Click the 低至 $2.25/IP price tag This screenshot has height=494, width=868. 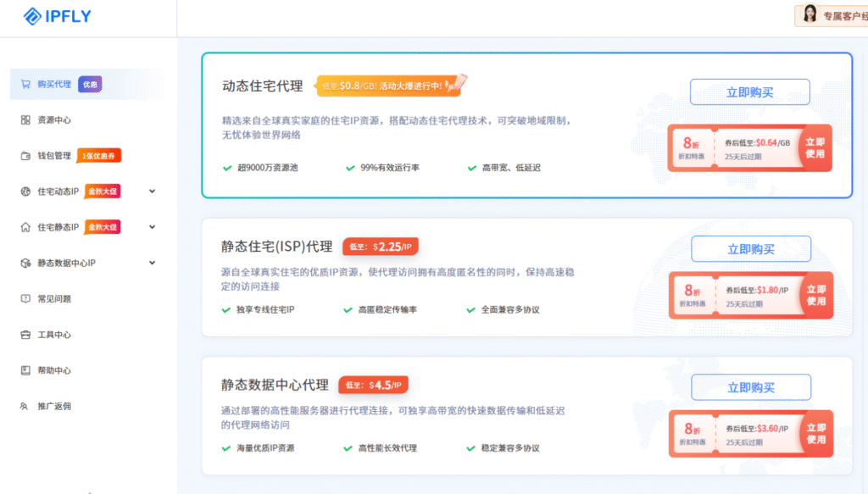[381, 247]
